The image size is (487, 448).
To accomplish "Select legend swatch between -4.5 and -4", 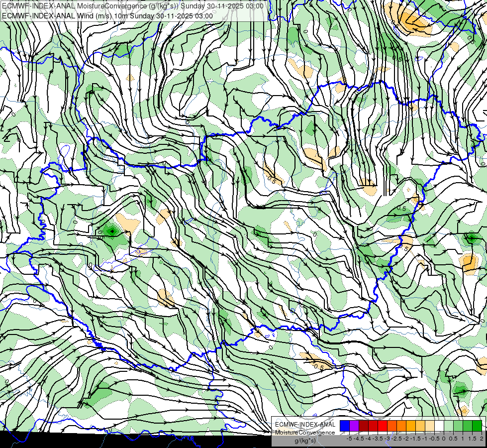I will (x=364, y=426).
